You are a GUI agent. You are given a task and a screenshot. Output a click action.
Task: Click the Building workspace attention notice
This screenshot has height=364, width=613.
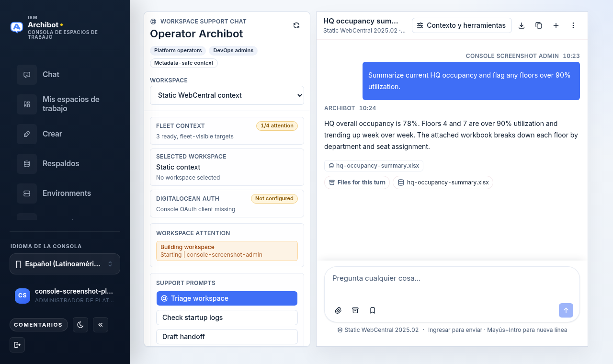click(227, 251)
